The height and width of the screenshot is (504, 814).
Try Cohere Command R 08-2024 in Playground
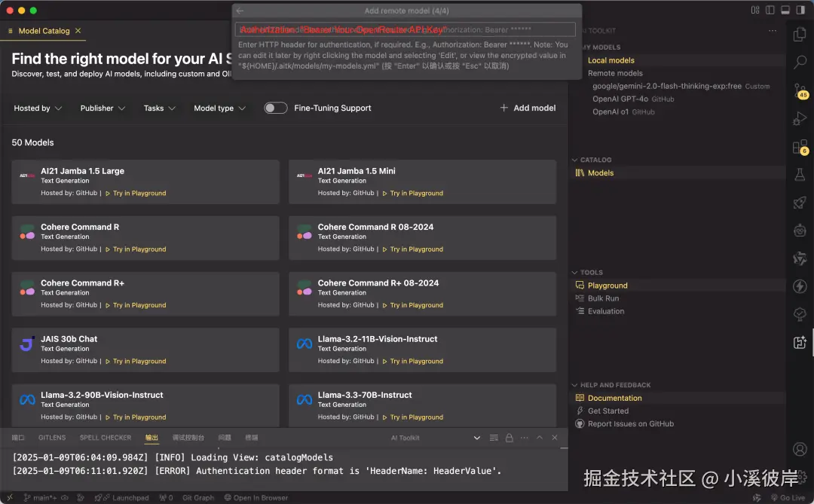(413, 249)
